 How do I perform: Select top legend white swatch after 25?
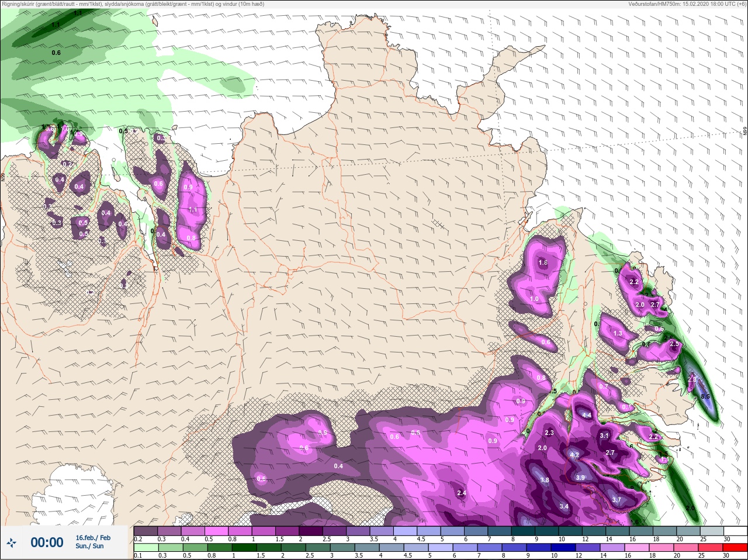pyautogui.click(x=737, y=531)
